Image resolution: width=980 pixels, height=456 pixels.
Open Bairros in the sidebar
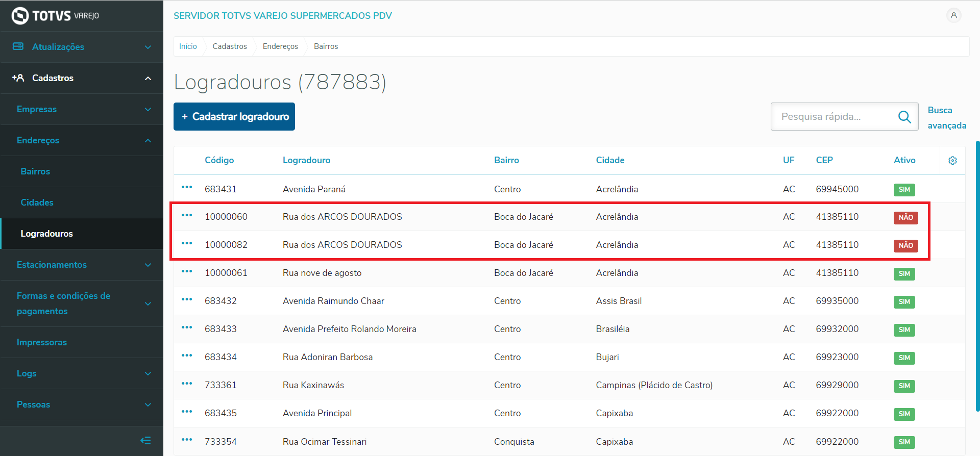coord(35,171)
